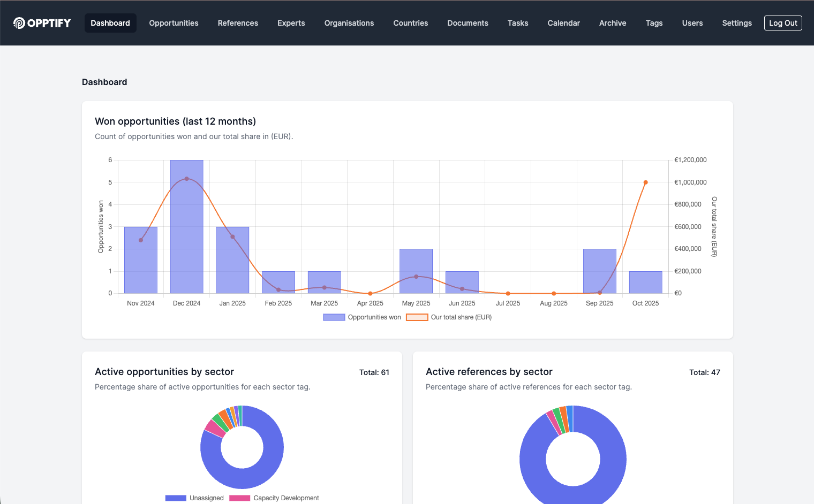814x504 pixels.
Task: Browse the Archive
Action: (x=613, y=22)
